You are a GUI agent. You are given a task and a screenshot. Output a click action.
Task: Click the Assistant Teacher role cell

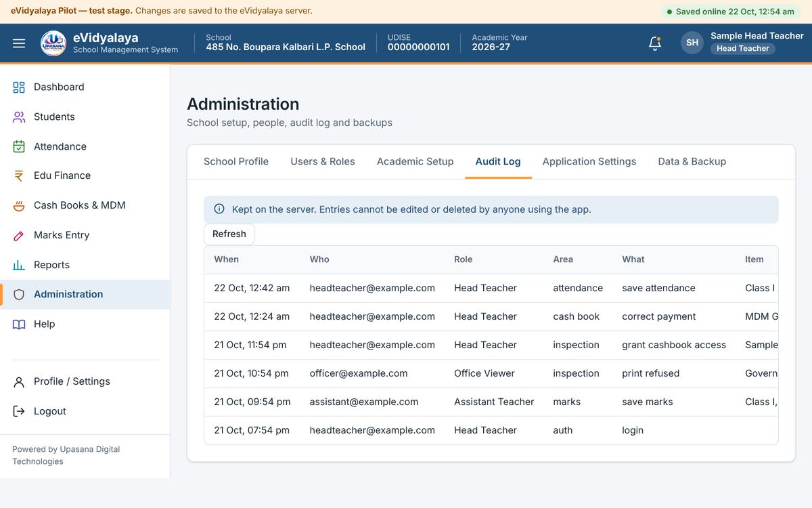[x=494, y=402]
